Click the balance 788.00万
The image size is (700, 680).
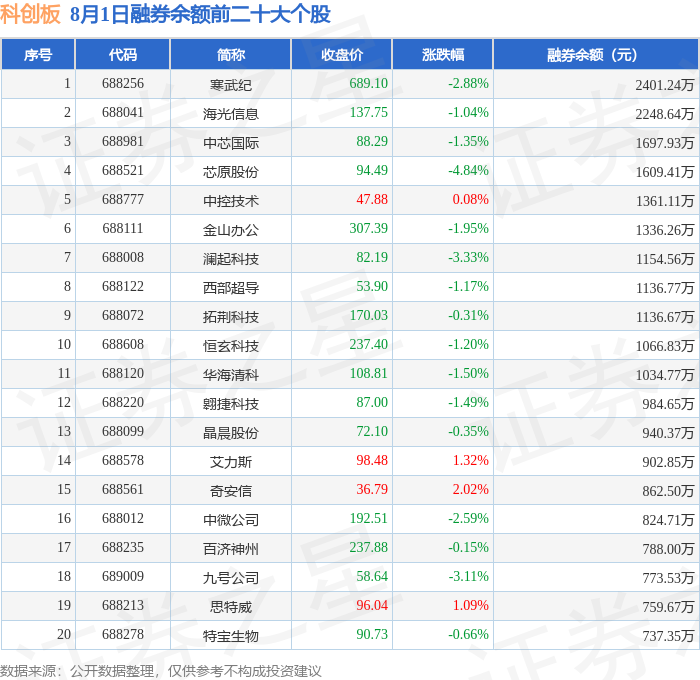(x=668, y=549)
